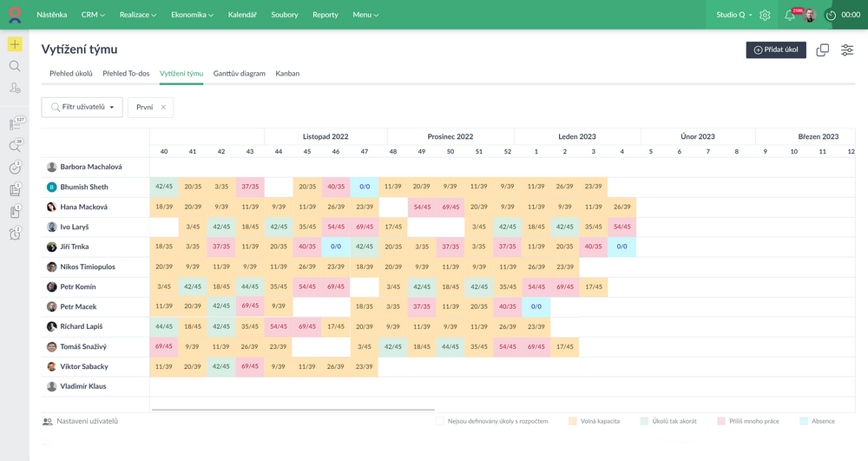Screen dimensions: 868x461
Task: Open the alarm clock reminders icon
Action: point(15,234)
